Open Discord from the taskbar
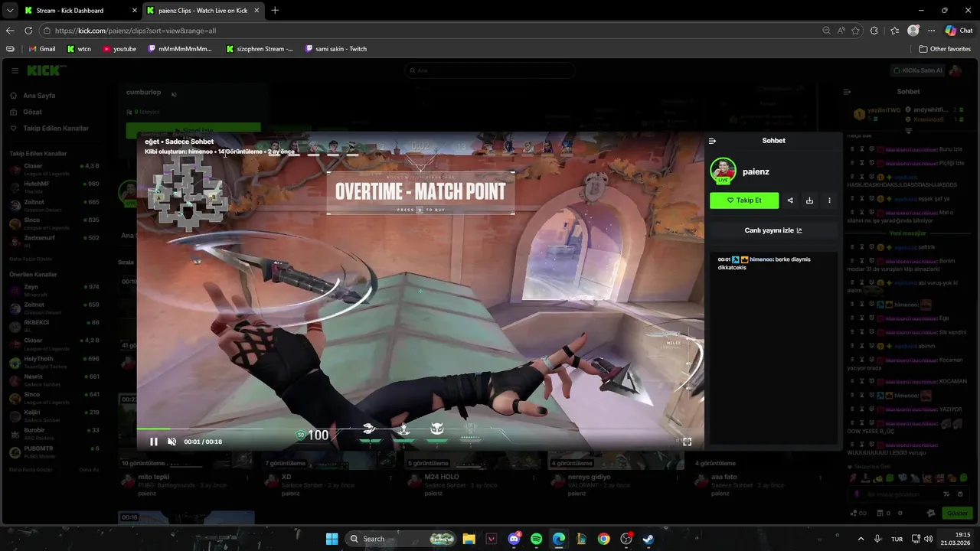Viewport: 980px width, 551px height. 514,539
